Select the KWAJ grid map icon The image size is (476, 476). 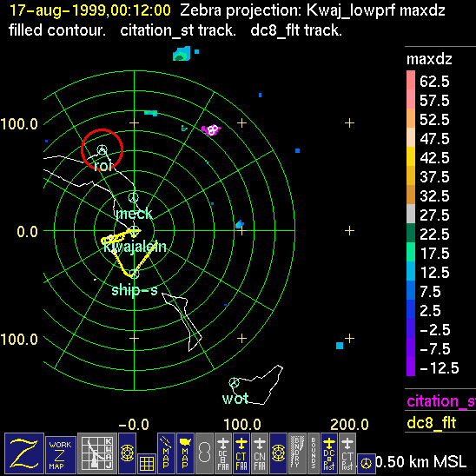coord(97,453)
